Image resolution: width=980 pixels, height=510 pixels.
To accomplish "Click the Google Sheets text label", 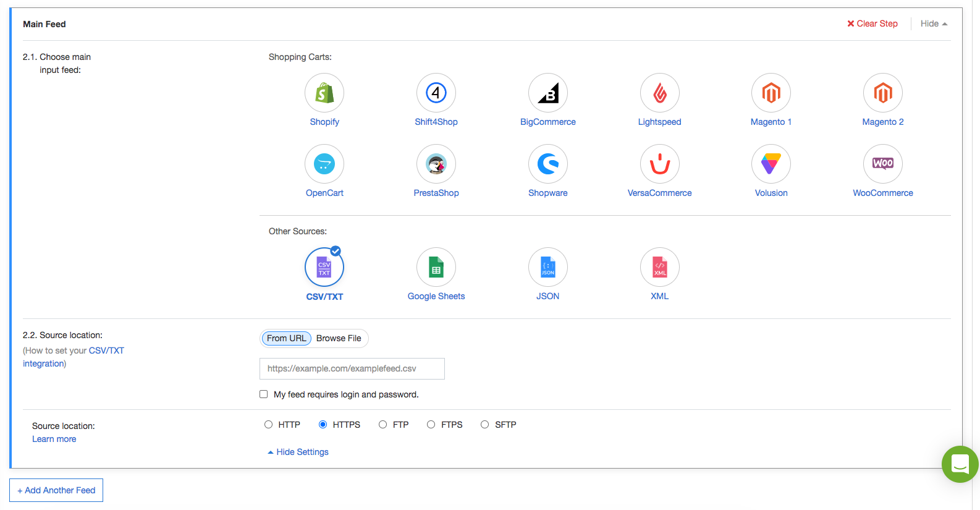I will click(x=436, y=296).
